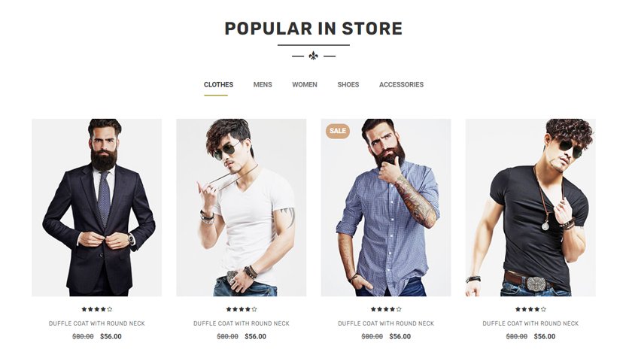Screen dimensions: 629x364
Task: Open the ACCESSORIES tab
Action: (x=401, y=84)
